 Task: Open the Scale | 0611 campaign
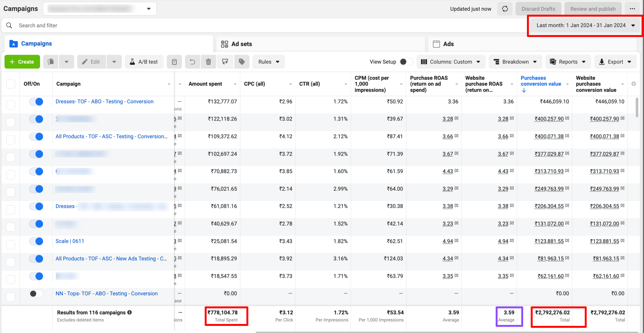(x=70, y=241)
